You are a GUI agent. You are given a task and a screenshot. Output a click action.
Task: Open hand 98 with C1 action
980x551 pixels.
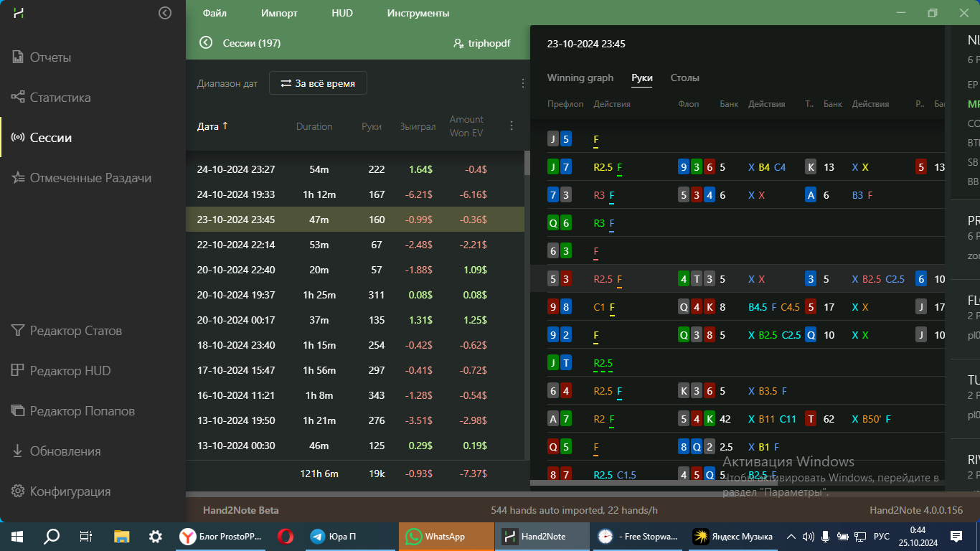(738, 307)
